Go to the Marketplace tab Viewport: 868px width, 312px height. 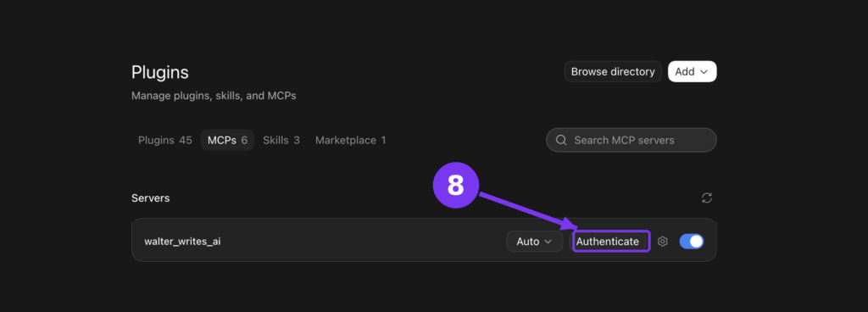tap(350, 140)
